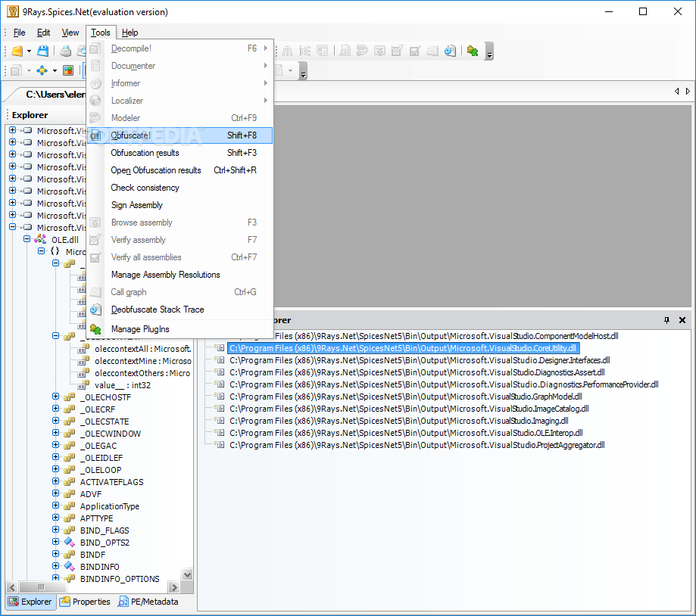This screenshot has width=696, height=616.
Task: Click the class hierarchy diagram toolbar icon
Action: 288,51
